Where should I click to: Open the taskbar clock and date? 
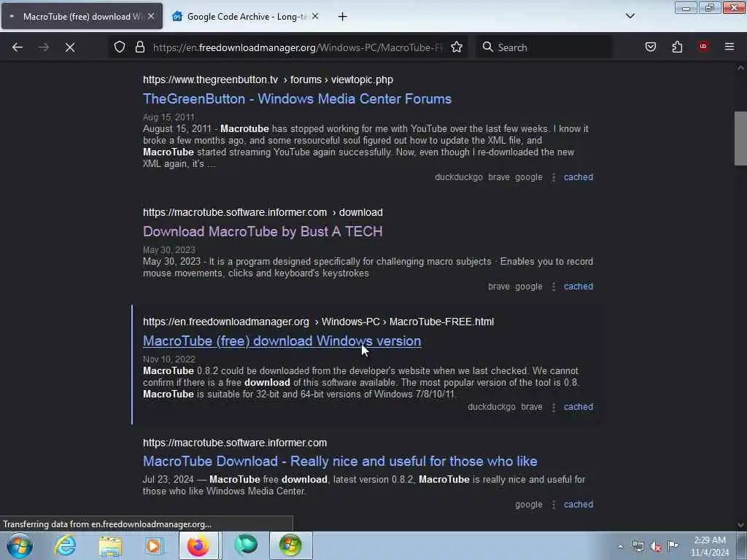coord(710,546)
